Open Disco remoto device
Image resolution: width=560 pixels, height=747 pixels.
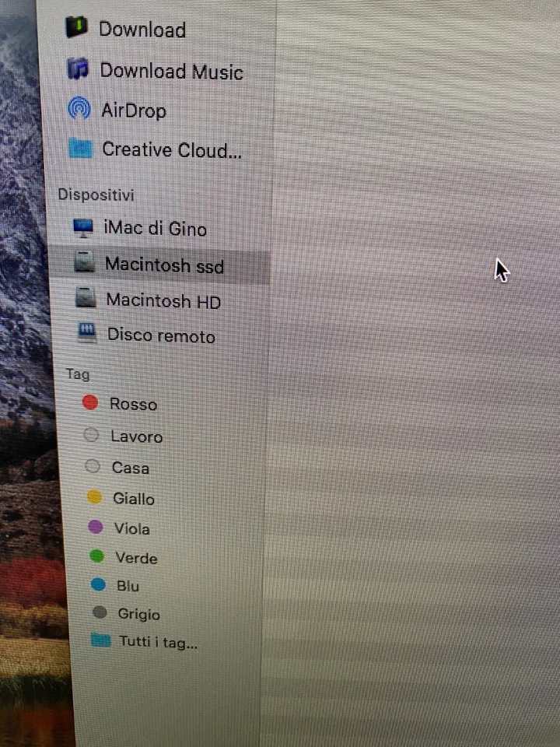(x=160, y=335)
